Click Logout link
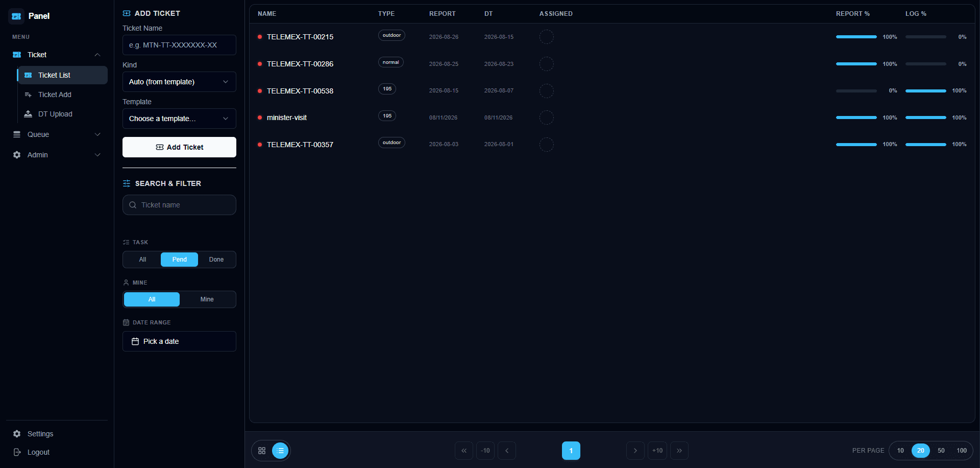The image size is (980, 468). click(57, 452)
